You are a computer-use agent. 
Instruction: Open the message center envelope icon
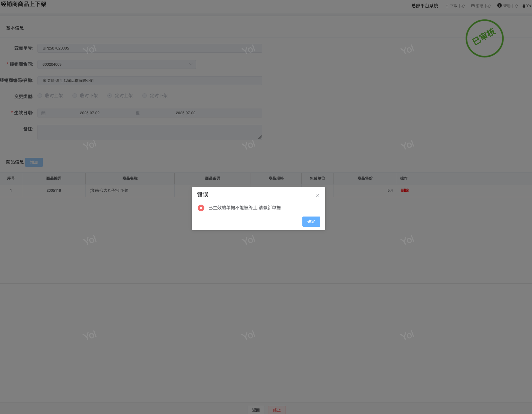pyautogui.click(x=473, y=6)
